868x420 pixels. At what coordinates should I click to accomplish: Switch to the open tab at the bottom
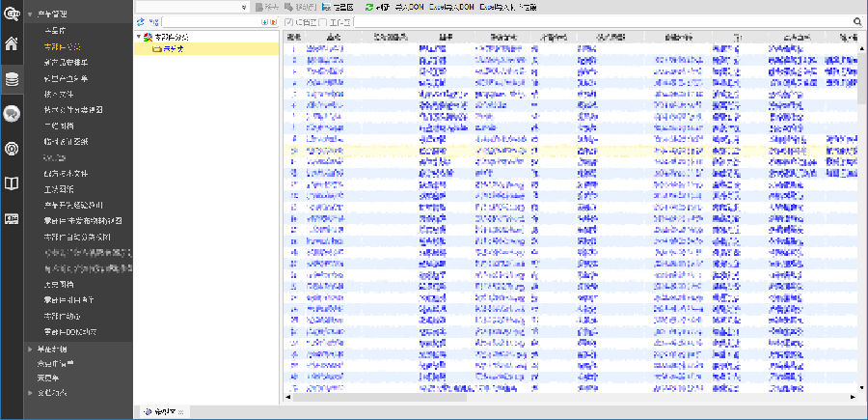pos(164,411)
